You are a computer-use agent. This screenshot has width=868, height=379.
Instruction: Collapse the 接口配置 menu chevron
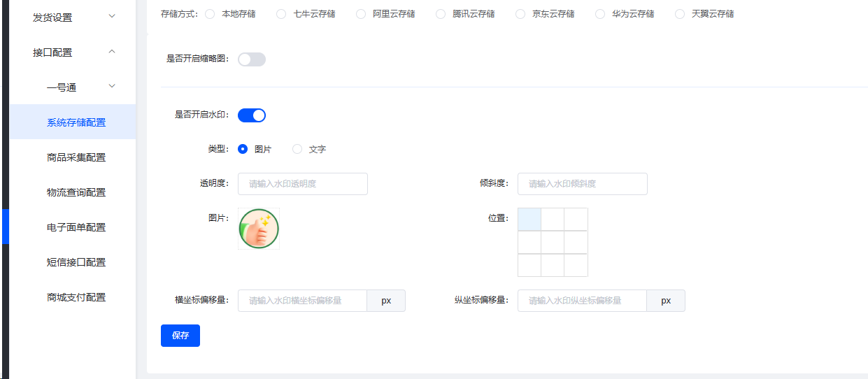[x=112, y=52]
